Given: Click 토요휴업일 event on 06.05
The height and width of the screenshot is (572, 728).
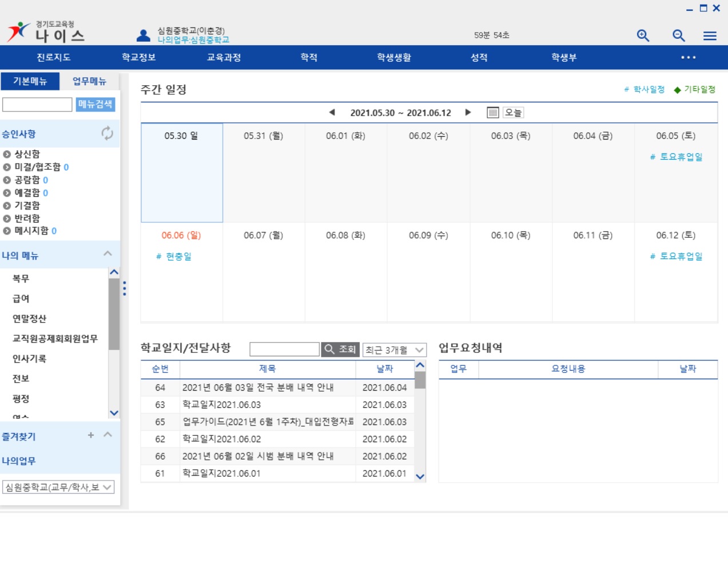Looking at the screenshot, I should pyautogui.click(x=676, y=157).
